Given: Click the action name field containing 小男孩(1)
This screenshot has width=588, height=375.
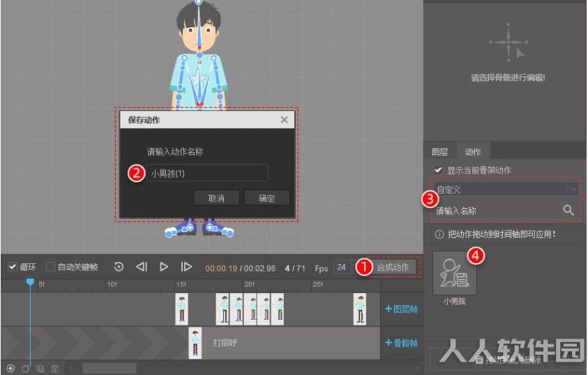Looking at the screenshot, I should 207,173.
